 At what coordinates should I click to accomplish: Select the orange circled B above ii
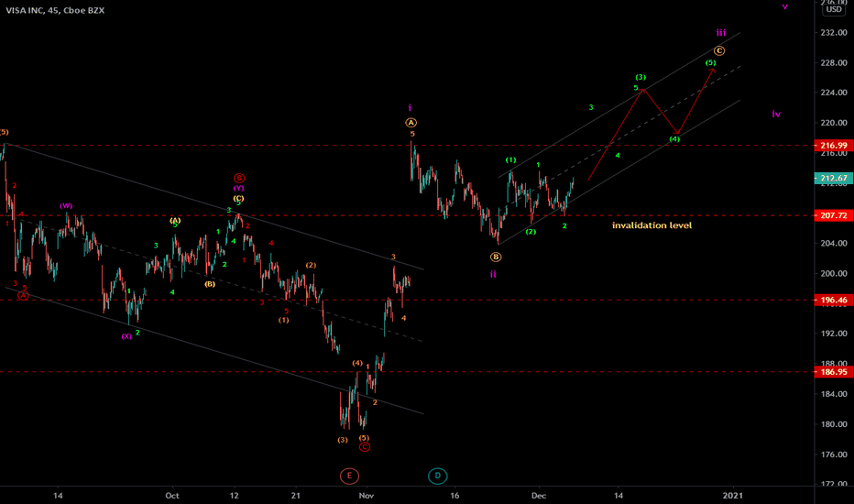coord(496,257)
